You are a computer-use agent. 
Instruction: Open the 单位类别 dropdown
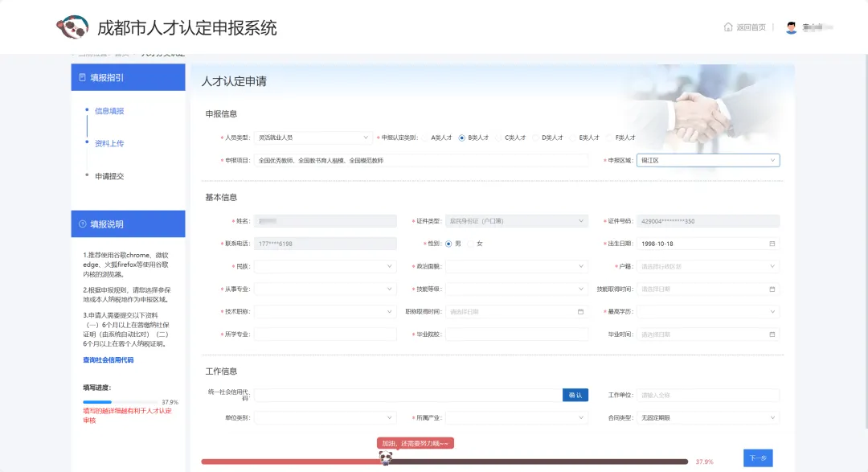pyautogui.click(x=325, y=417)
